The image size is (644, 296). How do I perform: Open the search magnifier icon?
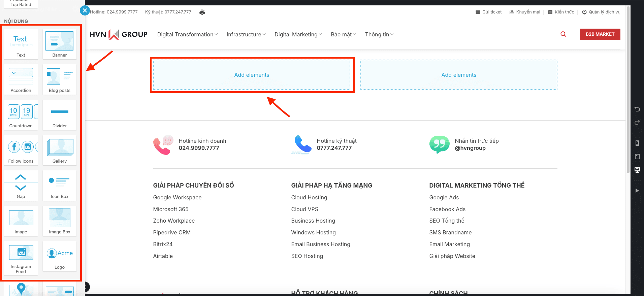(563, 34)
